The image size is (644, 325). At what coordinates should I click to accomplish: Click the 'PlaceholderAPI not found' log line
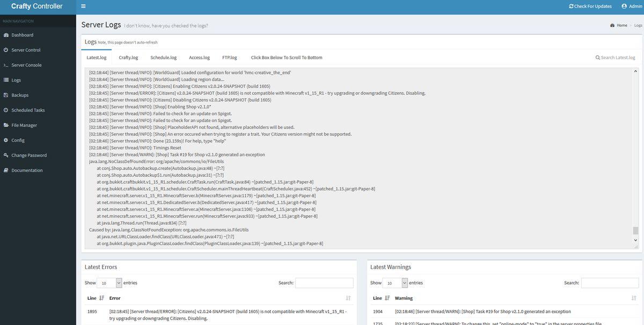click(x=192, y=127)
